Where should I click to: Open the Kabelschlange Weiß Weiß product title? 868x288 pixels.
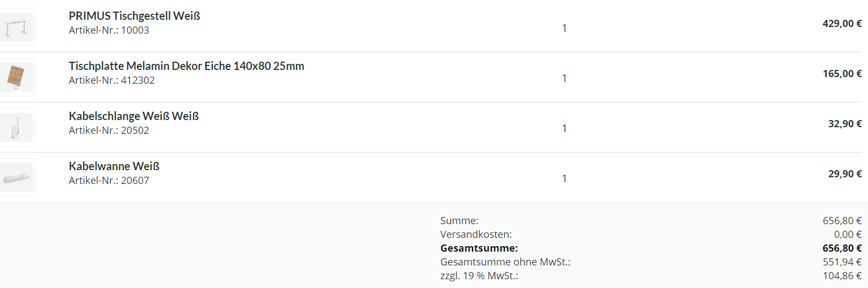click(x=134, y=116)
